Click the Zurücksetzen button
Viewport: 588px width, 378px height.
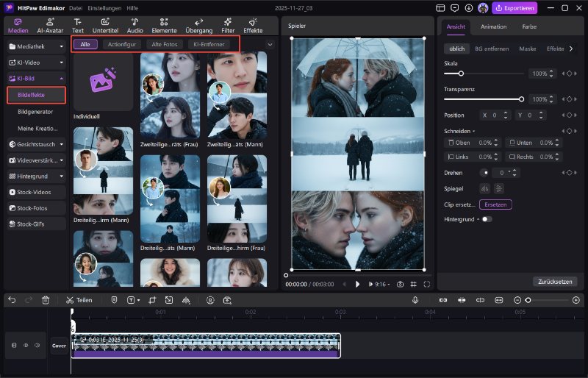[554, 282]
